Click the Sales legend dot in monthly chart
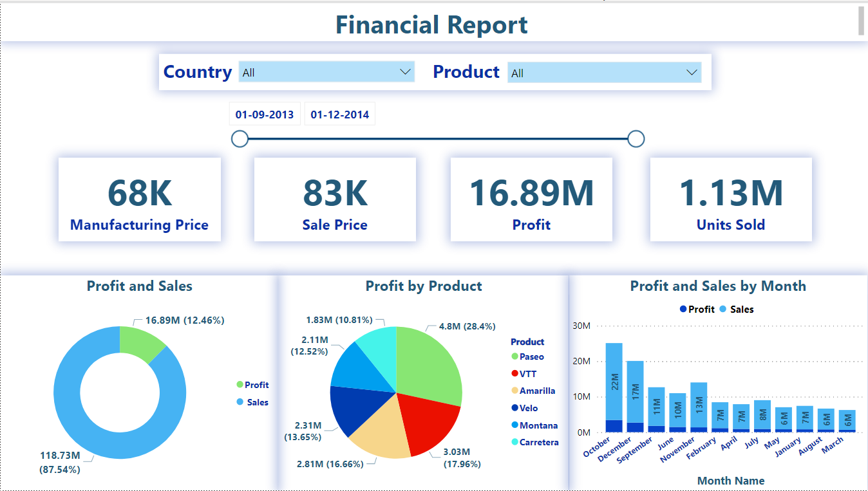868x491 pixels. 721,309
